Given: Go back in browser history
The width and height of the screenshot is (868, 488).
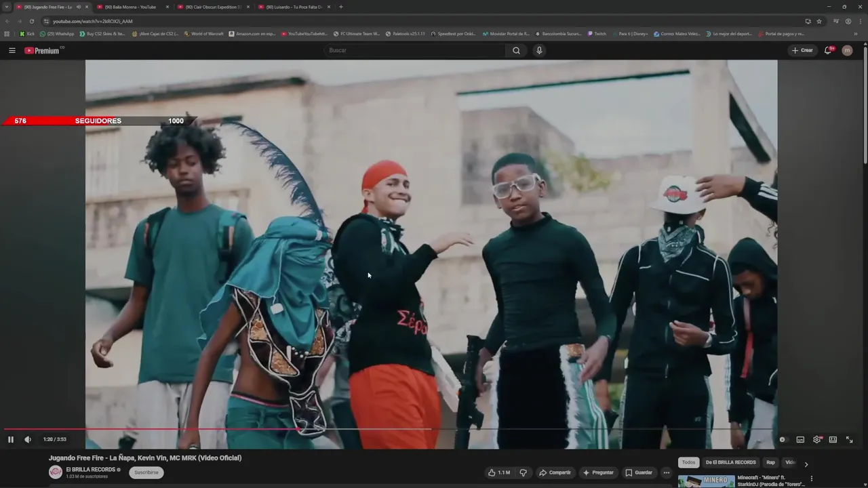Looking at the screenshot, I should [7, 21].
